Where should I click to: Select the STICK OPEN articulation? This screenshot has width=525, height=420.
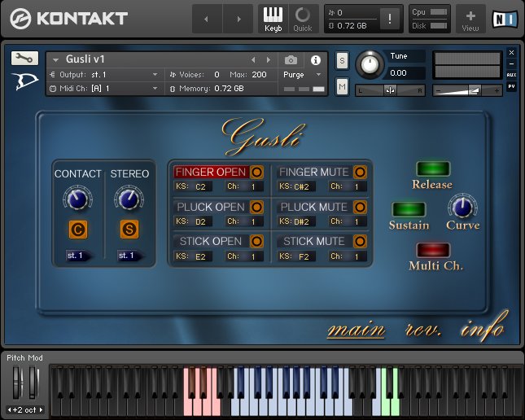(211, 241)
